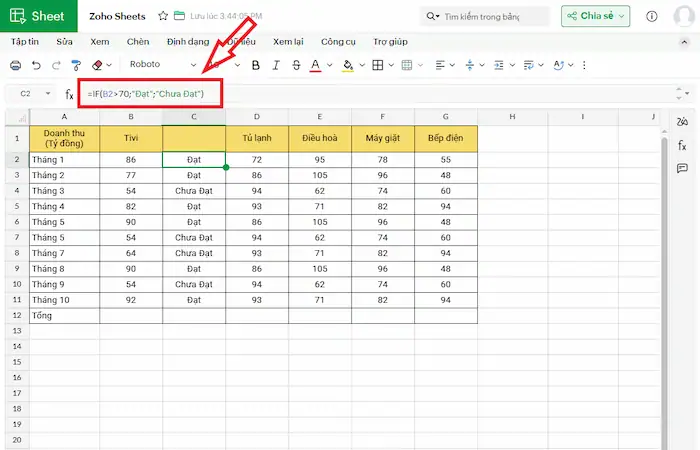Click the fx insert function icon

(69, 94)
